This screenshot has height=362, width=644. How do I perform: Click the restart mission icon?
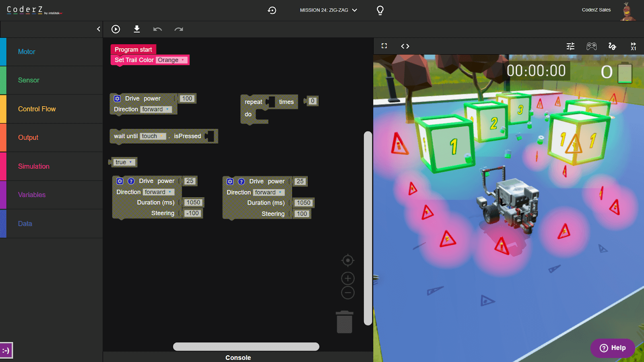(x=272, y=10)
